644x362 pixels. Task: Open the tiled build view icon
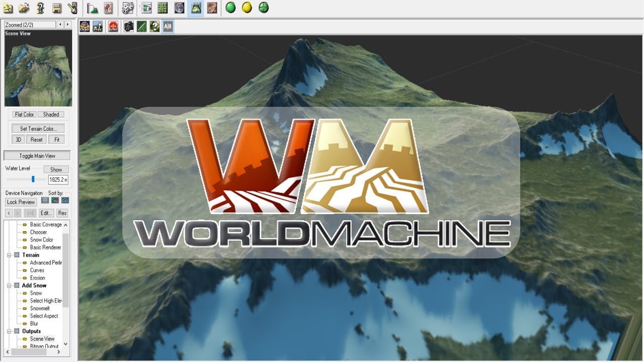point(212,8)
